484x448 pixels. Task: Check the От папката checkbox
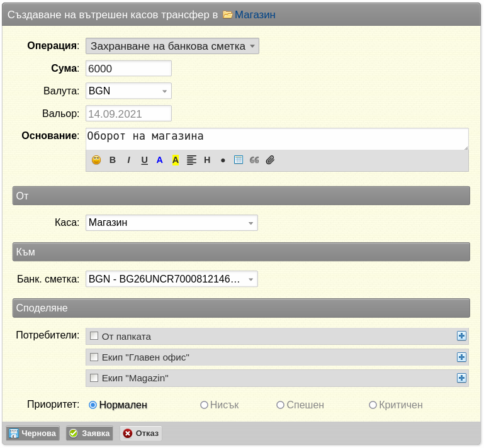coord(94,336)
